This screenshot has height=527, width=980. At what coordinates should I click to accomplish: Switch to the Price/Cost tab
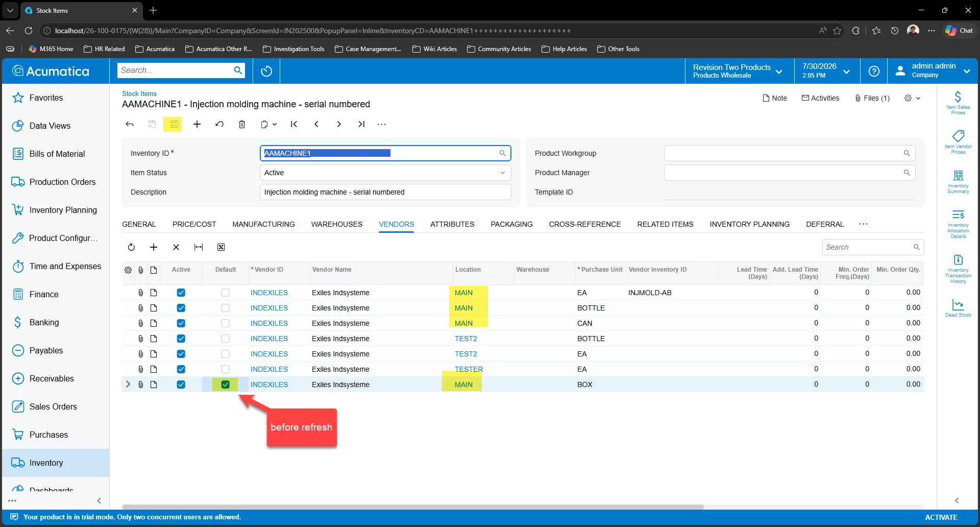pyautogui.click(x=194, y=224)
